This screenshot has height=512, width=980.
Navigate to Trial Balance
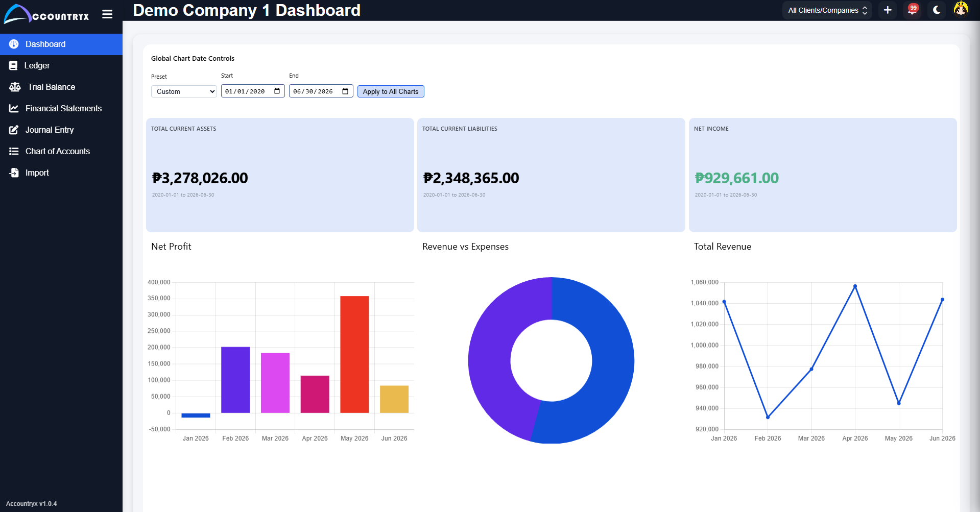click(61, 87)
